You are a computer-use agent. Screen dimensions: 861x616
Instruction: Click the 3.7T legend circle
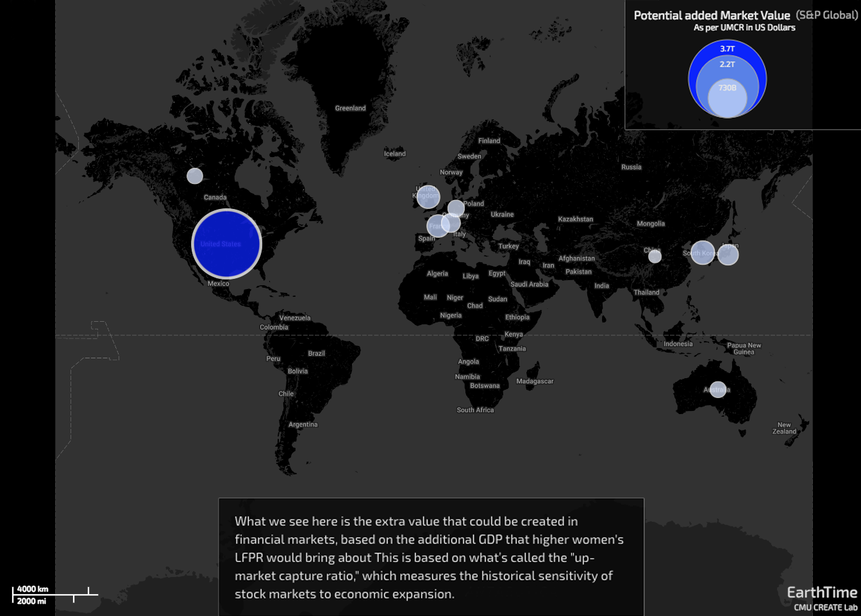click(x=727, y=49)
